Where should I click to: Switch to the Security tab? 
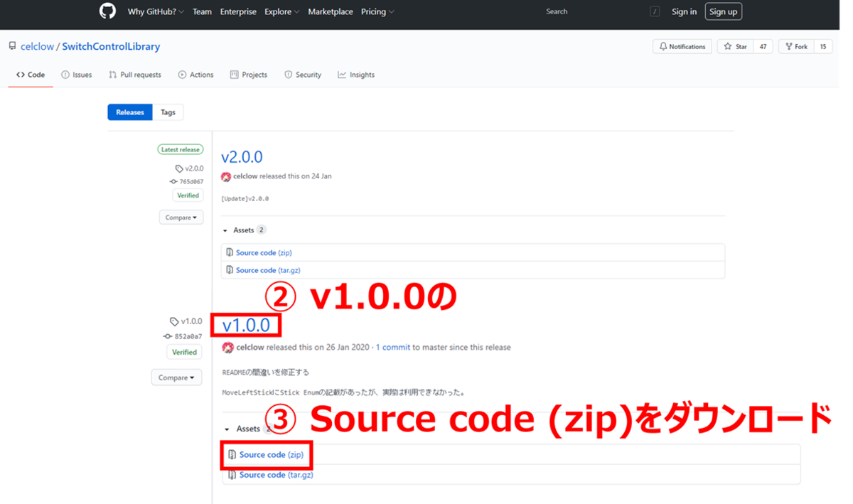(303, 75)
